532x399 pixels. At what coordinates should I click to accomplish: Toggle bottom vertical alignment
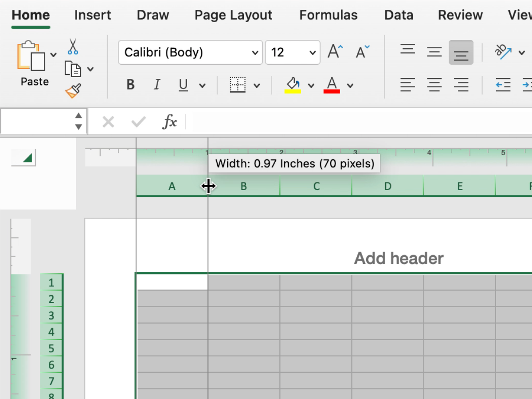click(x=461, y=52)
